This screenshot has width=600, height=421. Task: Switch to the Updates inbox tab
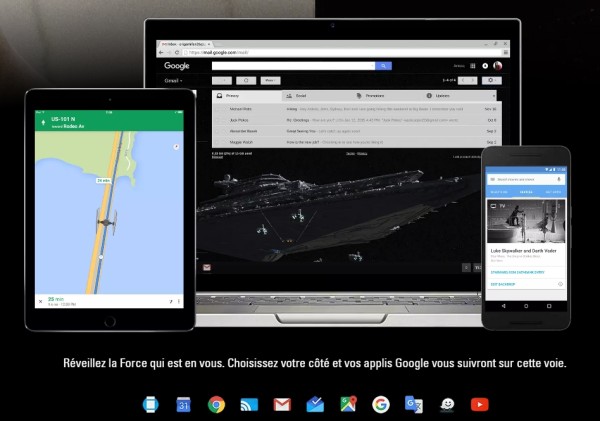(x=456, y=96)
